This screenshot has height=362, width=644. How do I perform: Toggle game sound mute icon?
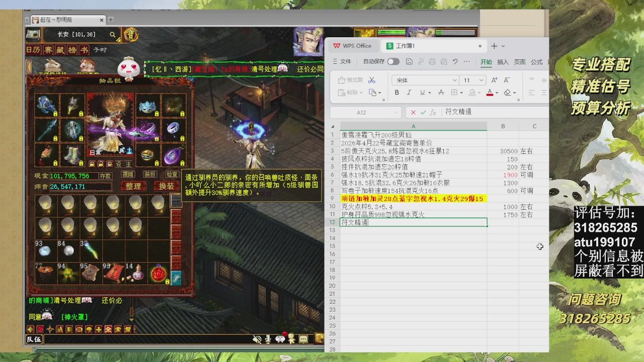[257, 339]
